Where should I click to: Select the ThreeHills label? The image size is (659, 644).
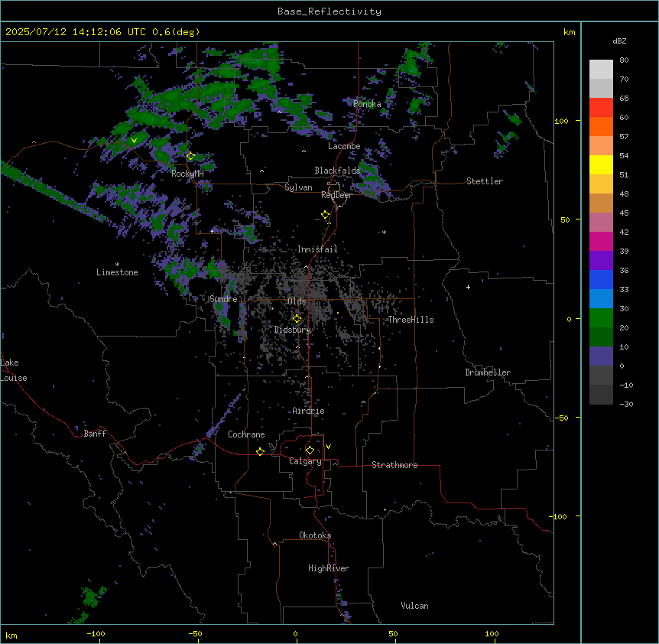(x=411, y=320)
